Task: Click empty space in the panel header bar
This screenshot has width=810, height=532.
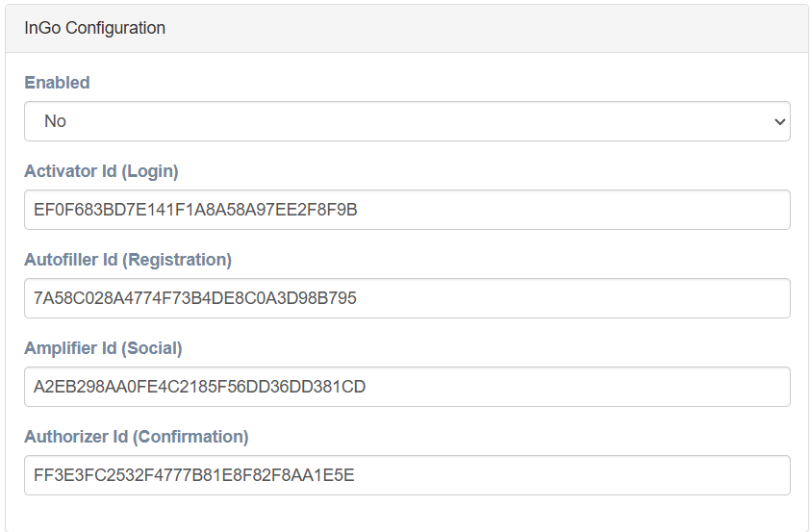Action: click(x=486, y=29)
